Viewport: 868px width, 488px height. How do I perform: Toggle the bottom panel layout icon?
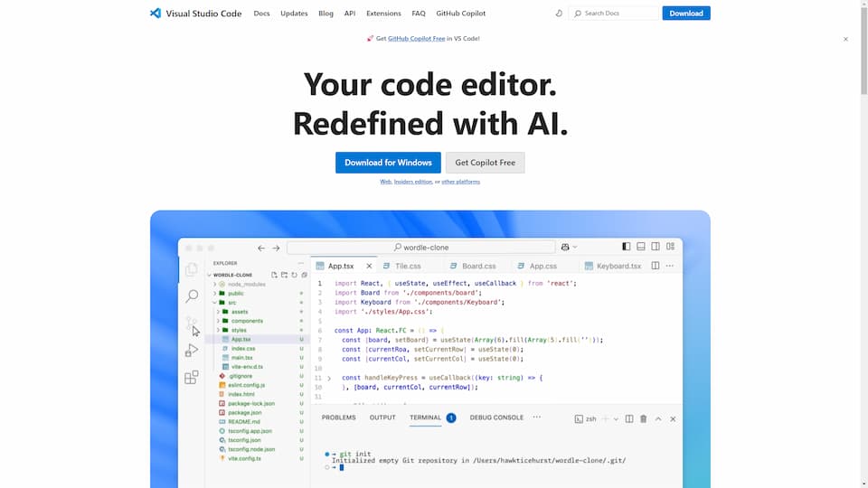coord(641,247)
